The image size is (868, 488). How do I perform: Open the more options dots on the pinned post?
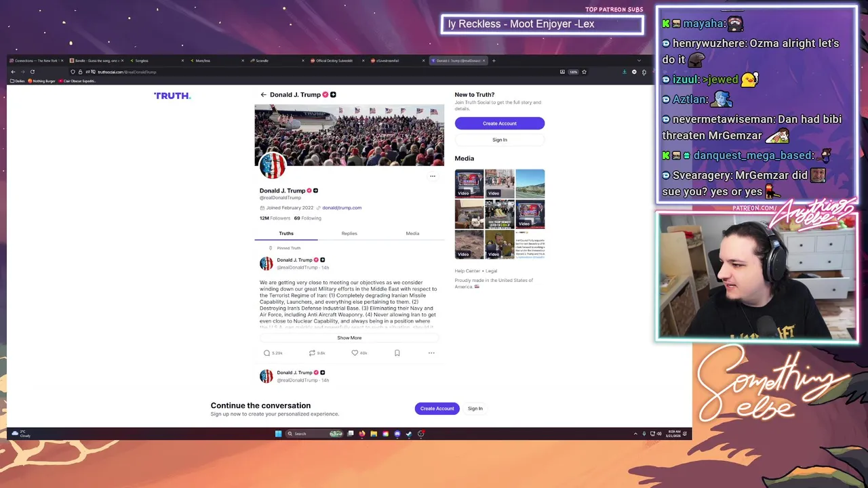431,353
